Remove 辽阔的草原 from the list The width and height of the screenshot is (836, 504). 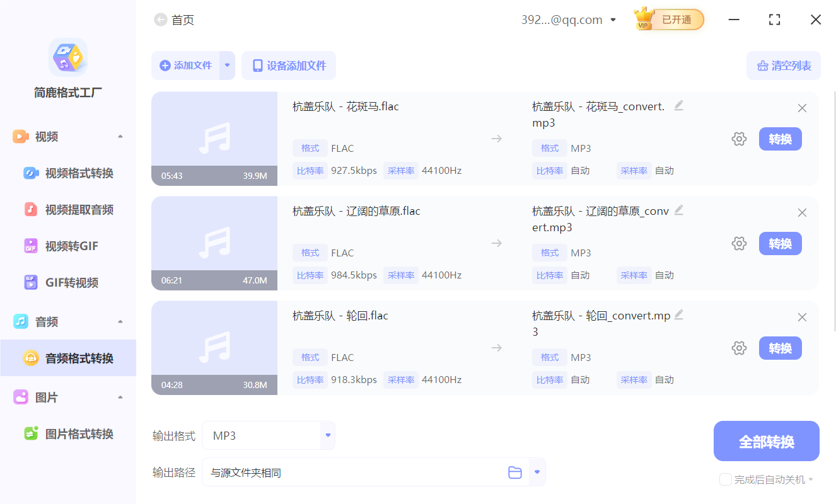pyautogui.click(x=802, y=212)
